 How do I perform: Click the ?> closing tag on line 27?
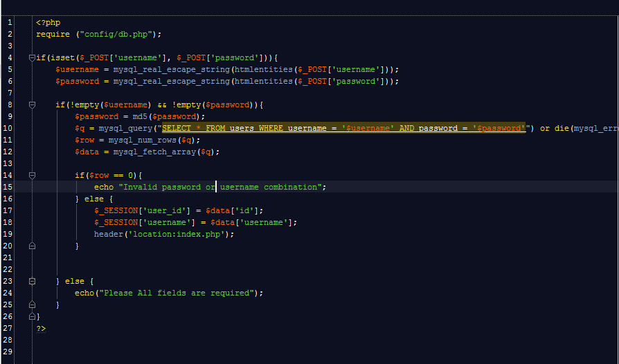coord(41,328)
